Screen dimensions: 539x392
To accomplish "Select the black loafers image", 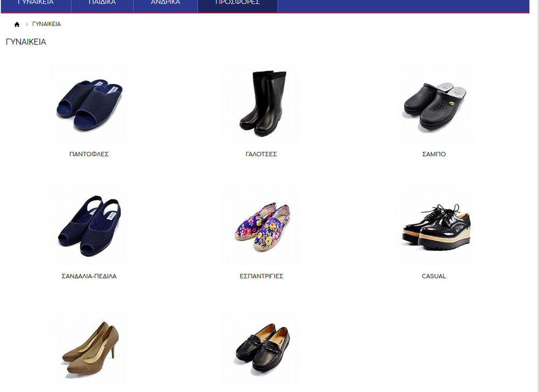I will 261,347.
